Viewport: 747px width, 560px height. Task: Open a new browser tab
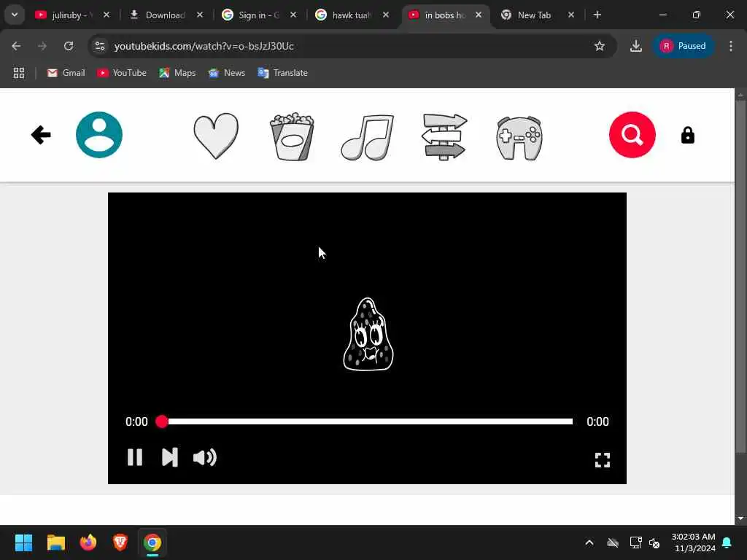pos(597,15)
